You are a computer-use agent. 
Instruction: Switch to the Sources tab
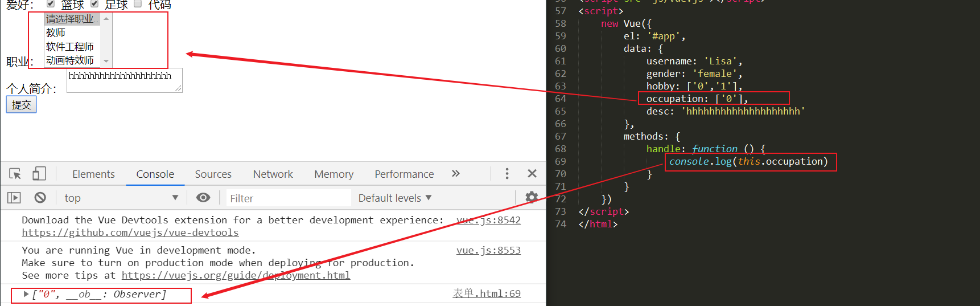pyautogui.click(x=213, y=174)
